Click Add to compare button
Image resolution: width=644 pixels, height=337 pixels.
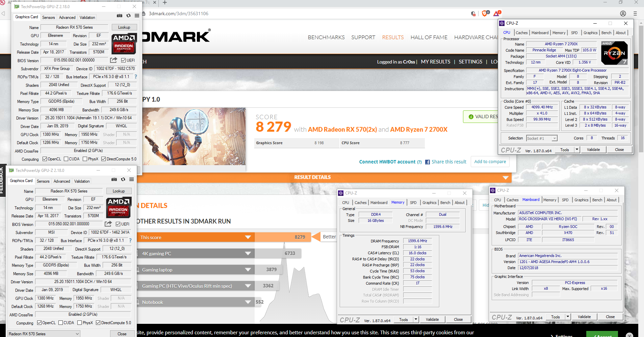coord(490,162)
